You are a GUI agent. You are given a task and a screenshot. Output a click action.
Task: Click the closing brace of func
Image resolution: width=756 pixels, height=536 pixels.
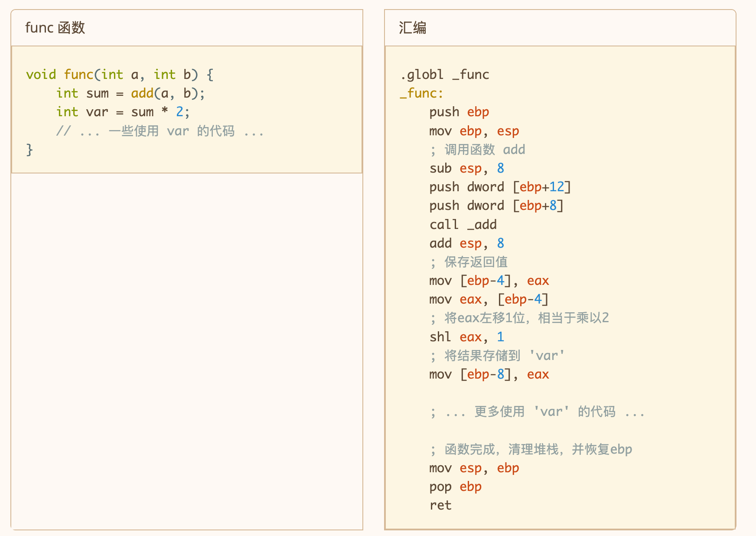coord(29,150)
